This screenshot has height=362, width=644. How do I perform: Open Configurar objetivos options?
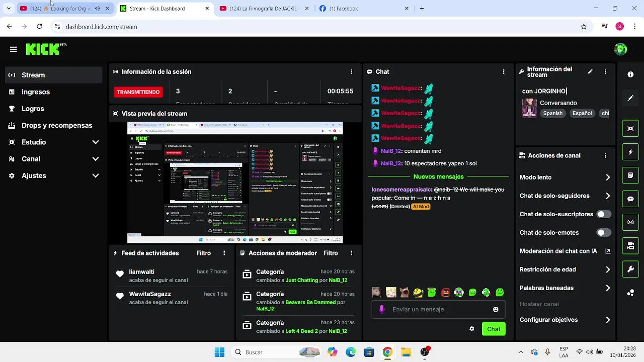565,320
